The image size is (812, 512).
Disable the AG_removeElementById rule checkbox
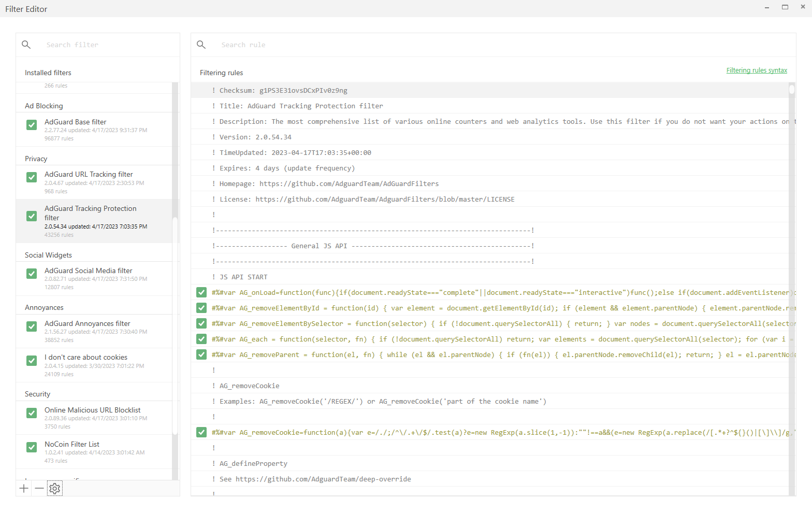(x=201, y=308)
